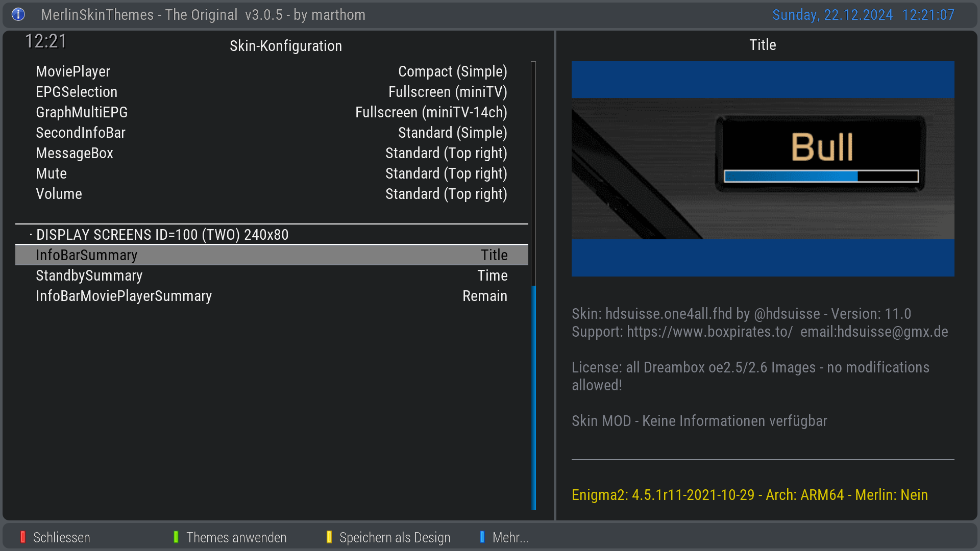Change EPGSelection Fullscreen (miniTV) value
The image size is (980, 551).
447,92
